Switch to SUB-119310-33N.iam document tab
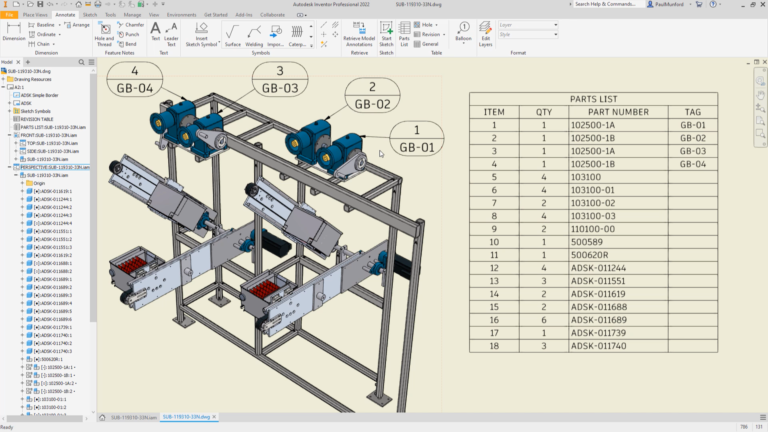This screenshot has height=432, width=768. click(134, 417)
